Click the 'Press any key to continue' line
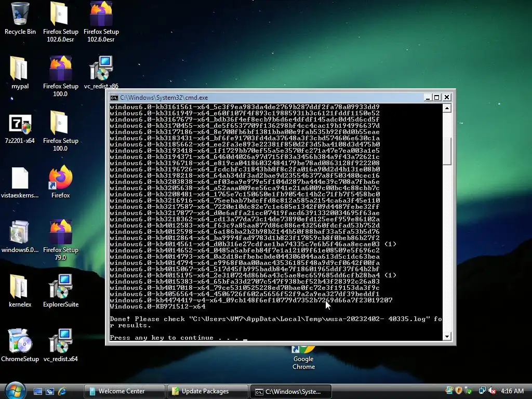The height and width of the screenshot is (399, 532). (175, 338)
